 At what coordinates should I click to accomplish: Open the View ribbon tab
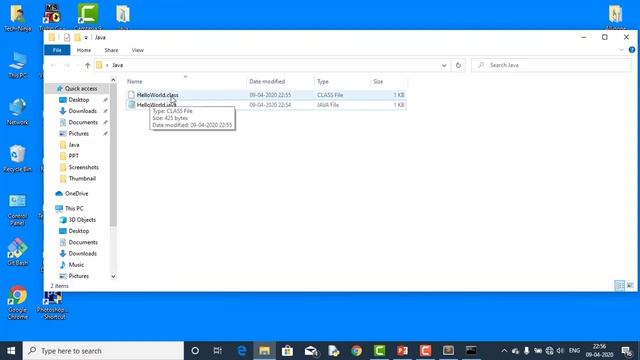point(138,50)
